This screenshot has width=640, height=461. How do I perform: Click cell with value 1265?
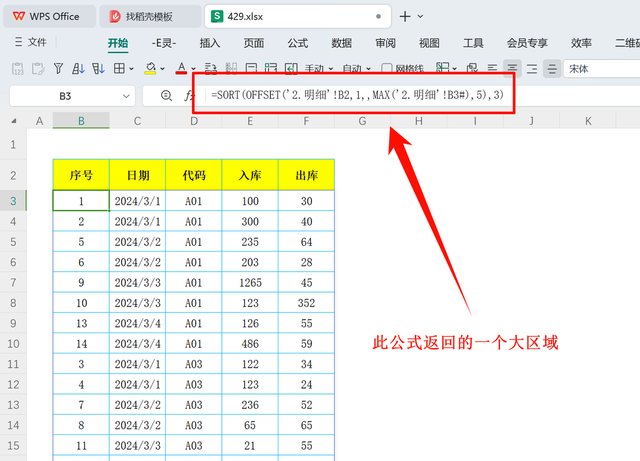pos(250,283)
